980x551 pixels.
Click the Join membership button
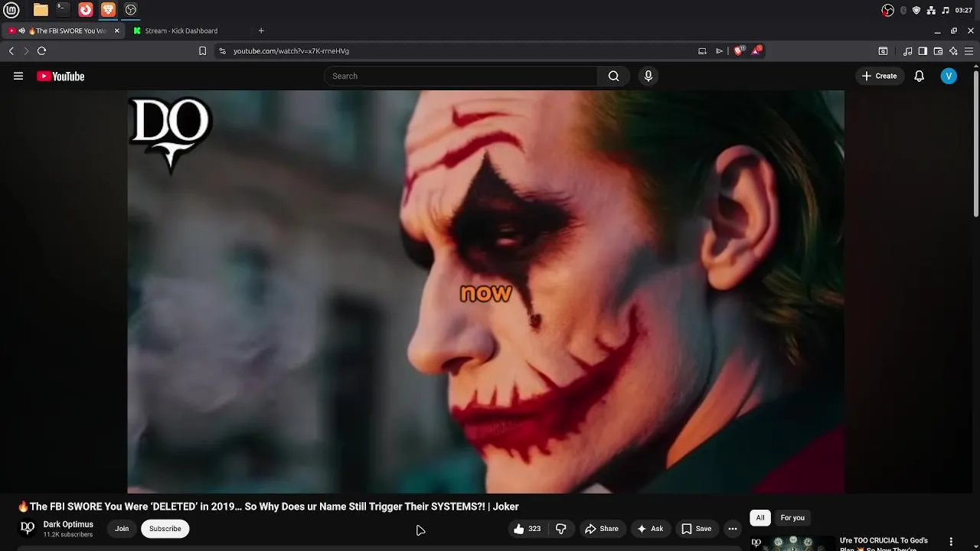(x=122, y=529)
